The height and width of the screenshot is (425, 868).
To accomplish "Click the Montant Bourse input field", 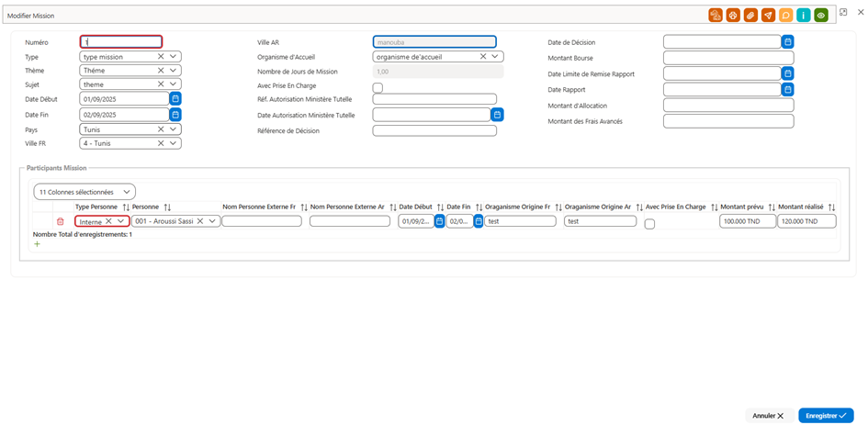I will coord(728,58).
